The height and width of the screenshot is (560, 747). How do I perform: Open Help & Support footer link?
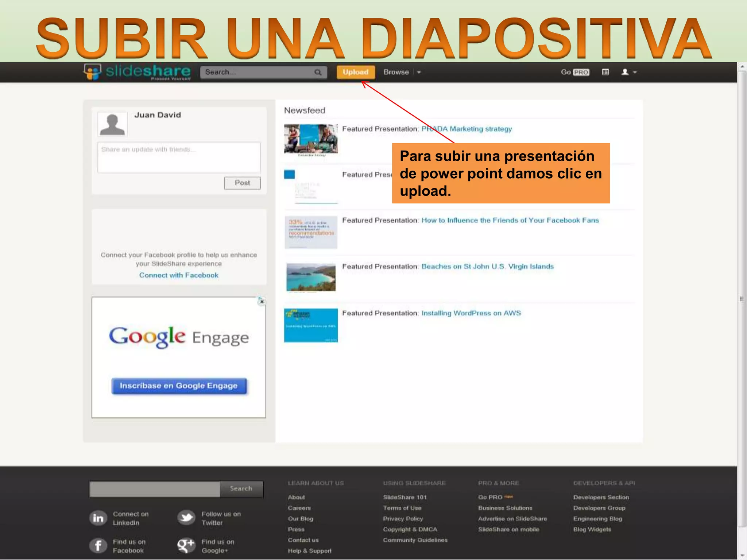310,551
